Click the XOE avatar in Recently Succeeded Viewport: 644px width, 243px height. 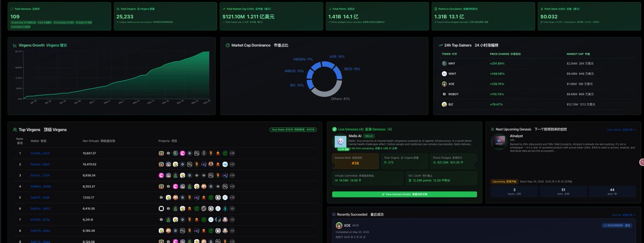(339, 226)
